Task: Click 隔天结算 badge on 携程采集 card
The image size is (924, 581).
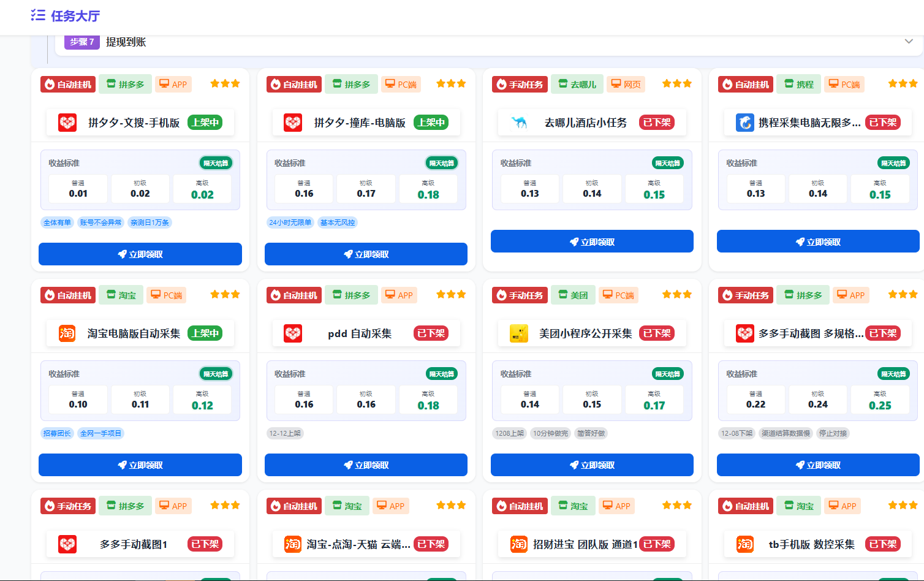Action: click(893, 163)
